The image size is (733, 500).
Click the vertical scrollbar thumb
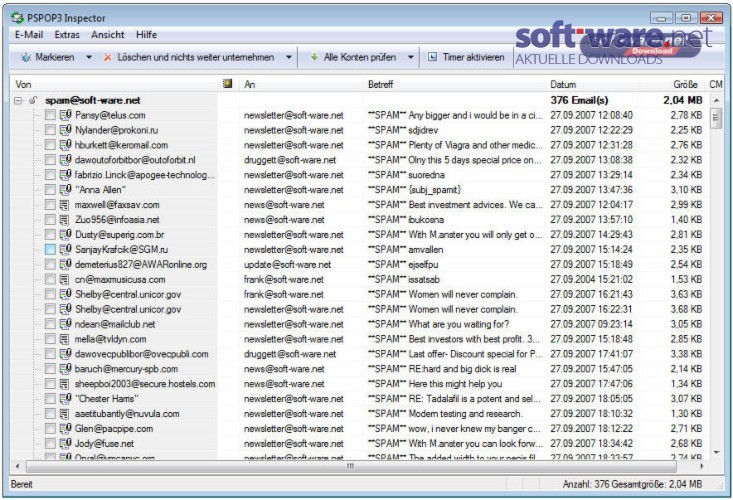(x=716, y=119)
